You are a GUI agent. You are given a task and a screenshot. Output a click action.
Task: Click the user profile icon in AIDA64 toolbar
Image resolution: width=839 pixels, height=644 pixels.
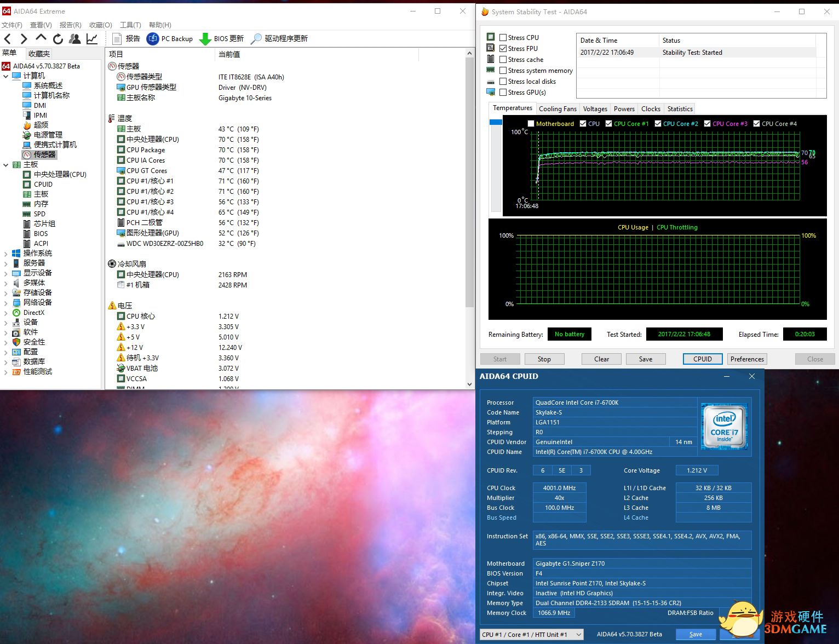pos(75,38)
